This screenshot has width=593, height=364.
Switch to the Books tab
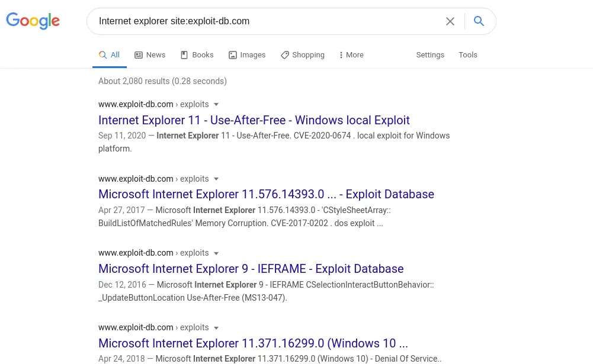pyautogui.click(x=197, y=55)
